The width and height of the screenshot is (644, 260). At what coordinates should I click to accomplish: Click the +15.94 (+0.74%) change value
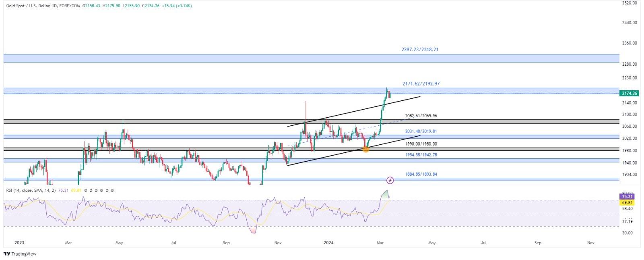(177, 6)
